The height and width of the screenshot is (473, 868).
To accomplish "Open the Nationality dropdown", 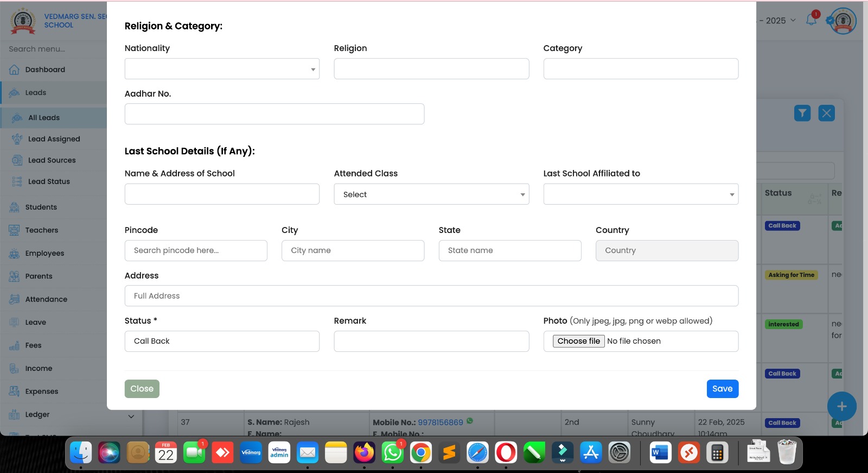I will click(222, 69).
